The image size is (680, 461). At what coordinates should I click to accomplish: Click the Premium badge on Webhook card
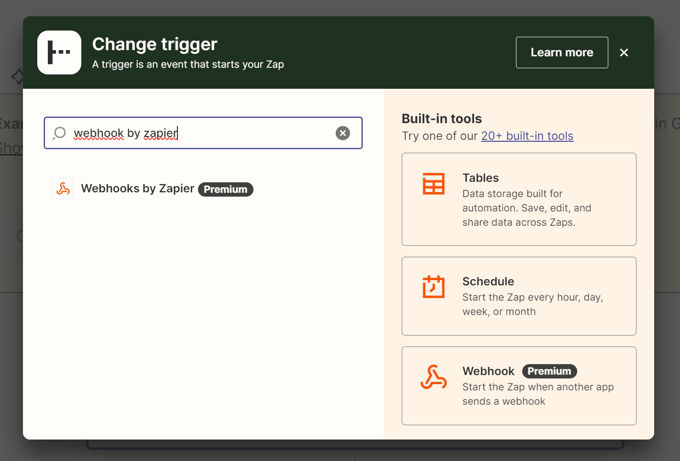tap(549, 371)
